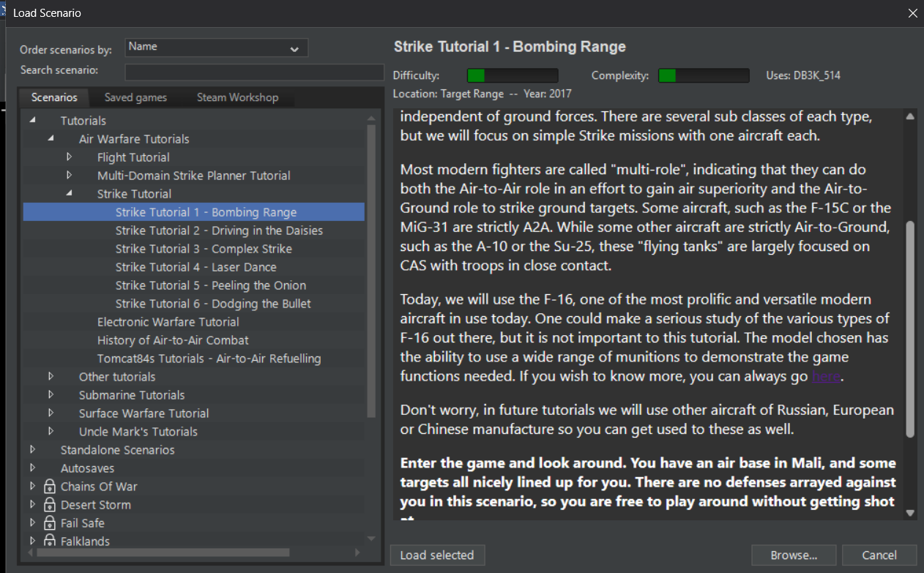Click inside the Search scenario field
This screenshot has width=924, height=573.
(x=254, y=72)
